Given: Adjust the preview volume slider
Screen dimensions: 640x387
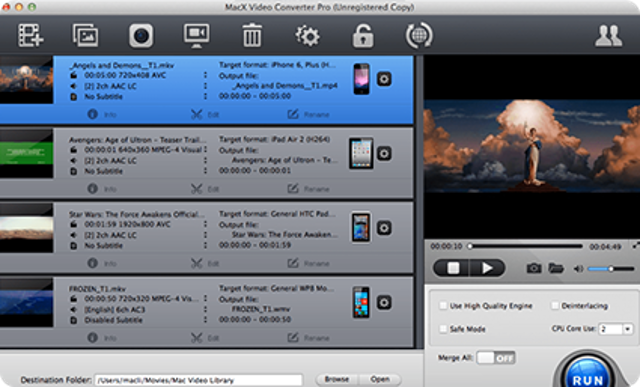Looking at the screenshot, I should point(611,269).
